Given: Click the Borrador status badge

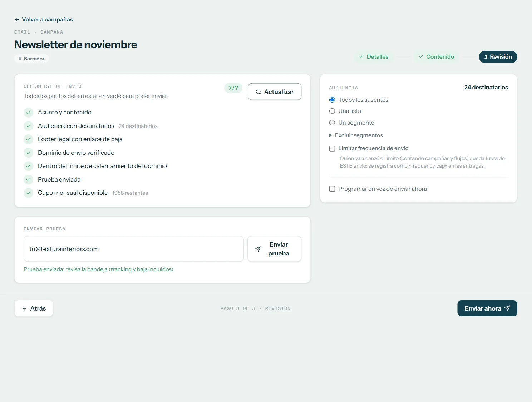Looking at the screenshot, I should (31, 59).
